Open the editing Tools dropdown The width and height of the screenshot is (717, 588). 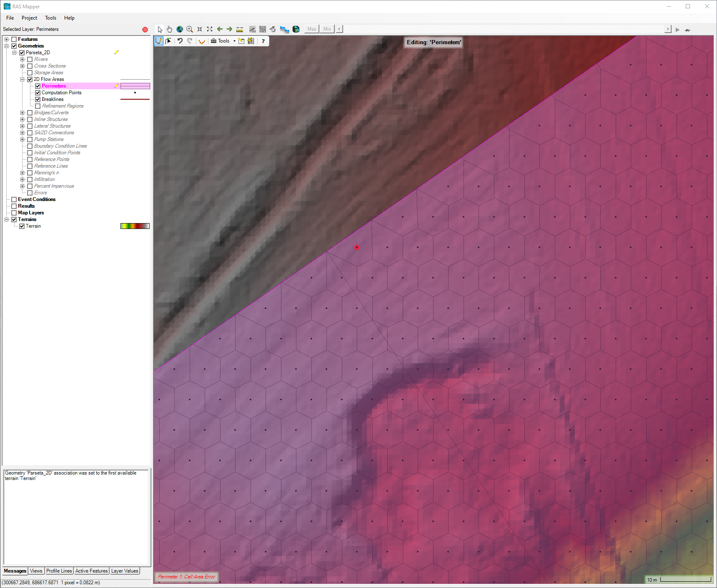point(223,41)
